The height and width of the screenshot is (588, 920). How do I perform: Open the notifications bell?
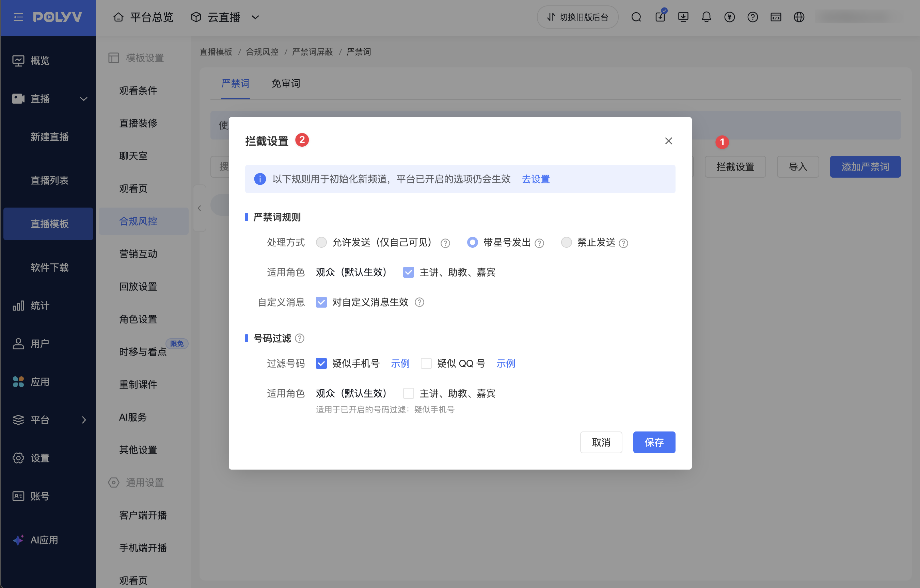707,17
